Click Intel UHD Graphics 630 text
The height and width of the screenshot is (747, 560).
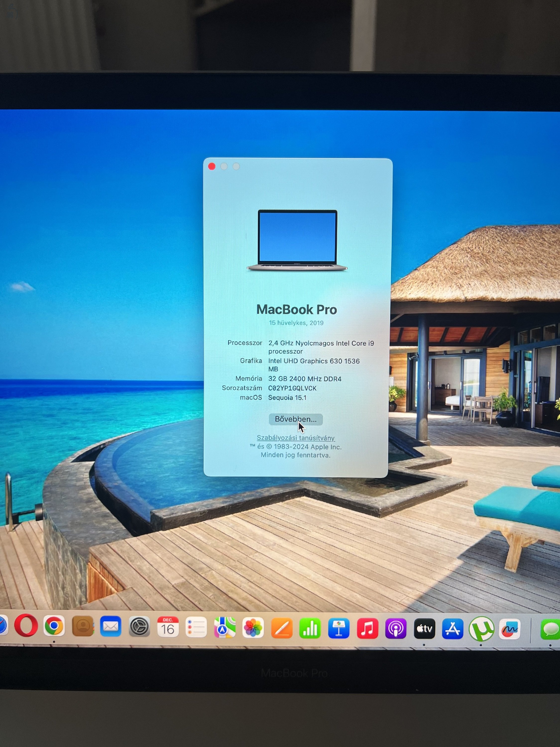pyautogui.click(x=314, y=365)
